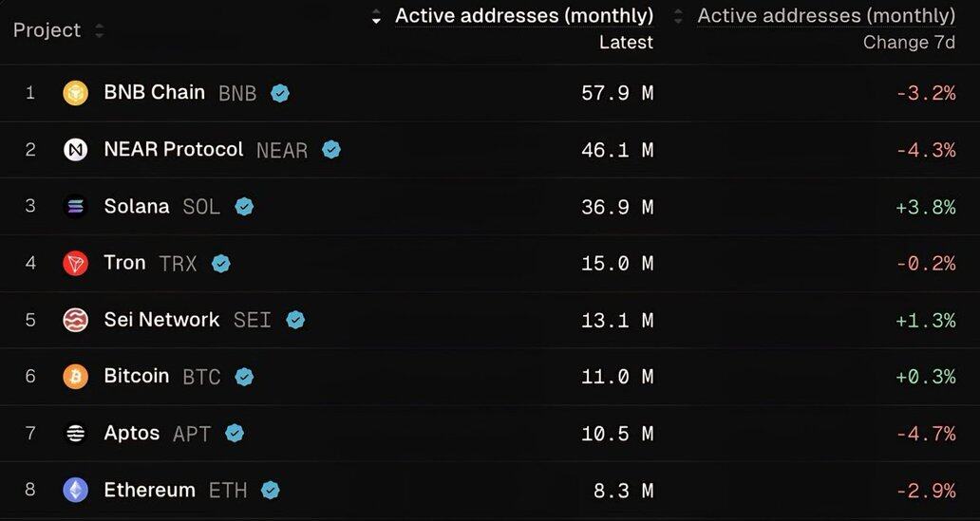Click Aptos's -4.7% weekly change value
This screenshot has height=521, width=980.
coord(925,434)
